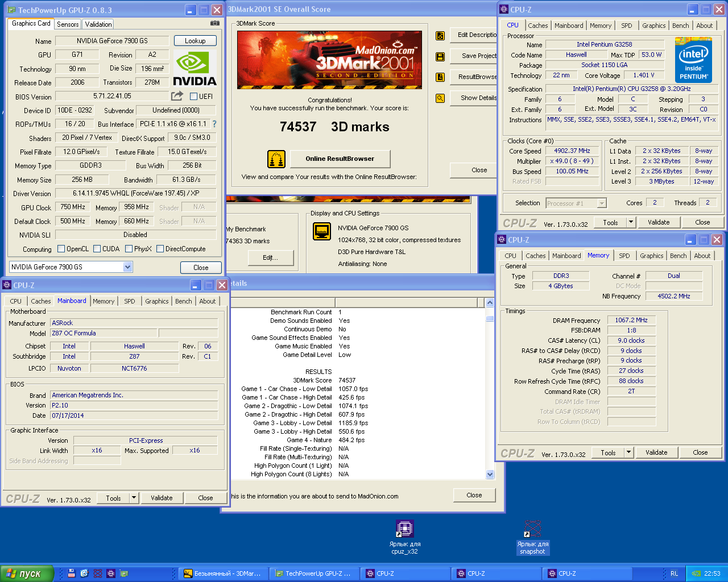Click Close in the GPU-Z window
The image size is (728, 582).
point(201,268)
